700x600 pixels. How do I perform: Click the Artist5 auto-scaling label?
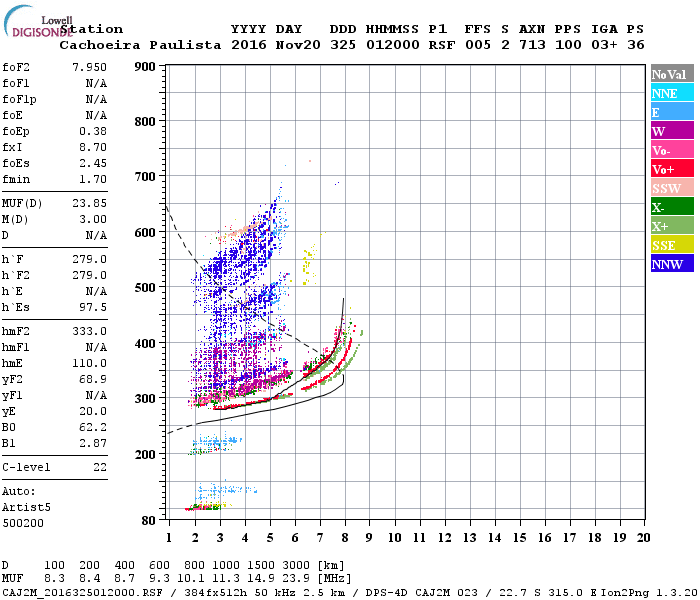[26, 508]
